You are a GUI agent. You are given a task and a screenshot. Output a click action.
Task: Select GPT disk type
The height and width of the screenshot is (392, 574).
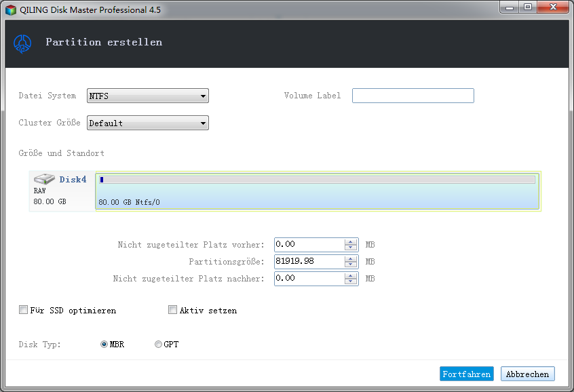click(158, 345)
